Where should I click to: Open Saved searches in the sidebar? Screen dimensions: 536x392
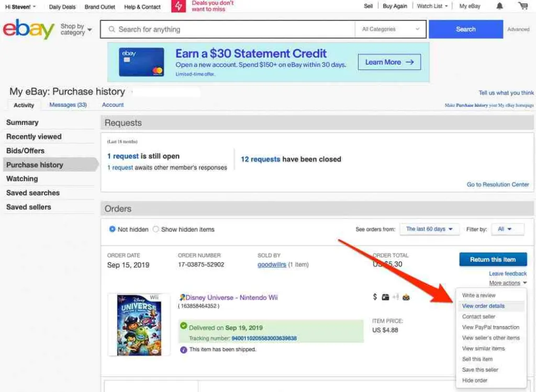click(33, 193)
